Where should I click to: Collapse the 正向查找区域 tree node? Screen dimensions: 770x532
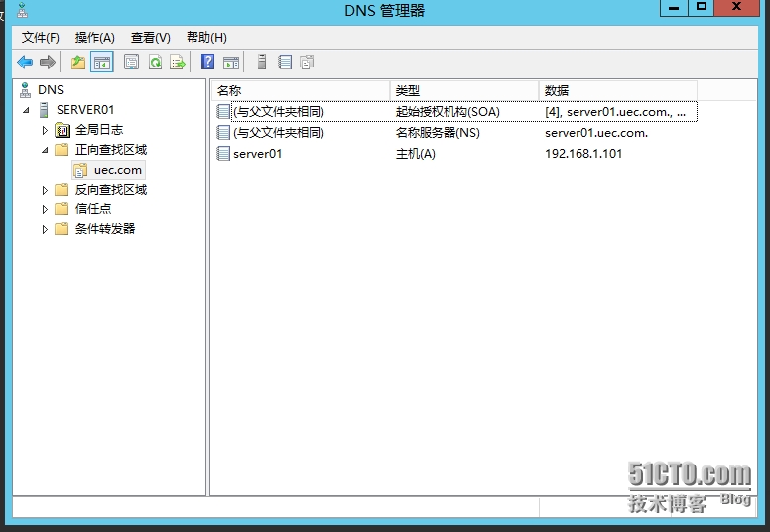(x=45, y=150)
